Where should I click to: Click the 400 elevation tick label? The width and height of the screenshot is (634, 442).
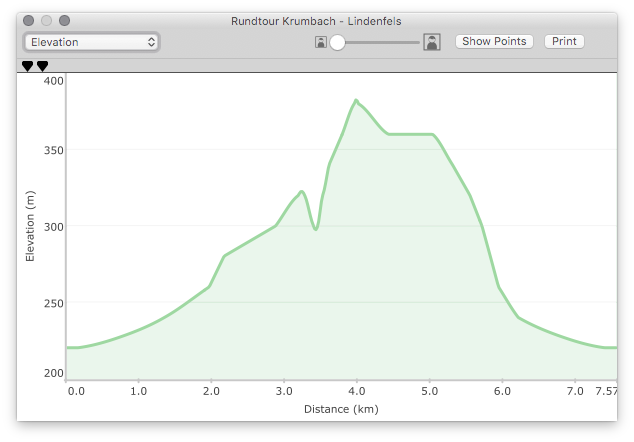[53, 81]
